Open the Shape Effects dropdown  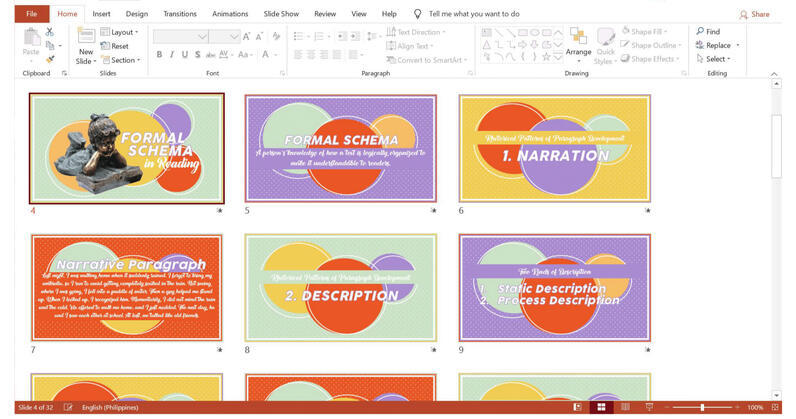(x=650, y=59)
